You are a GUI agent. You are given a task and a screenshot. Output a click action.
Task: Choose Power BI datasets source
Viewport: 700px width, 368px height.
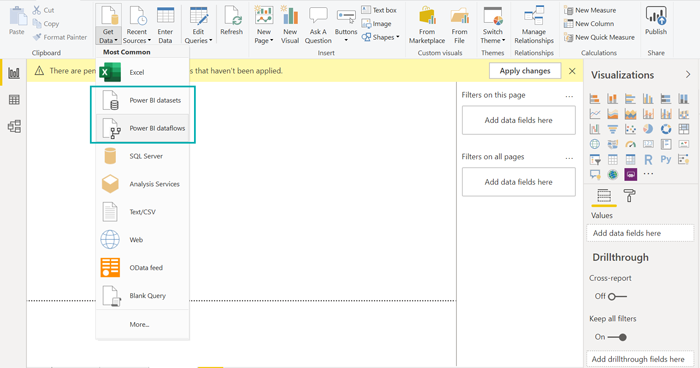(142, 100)
